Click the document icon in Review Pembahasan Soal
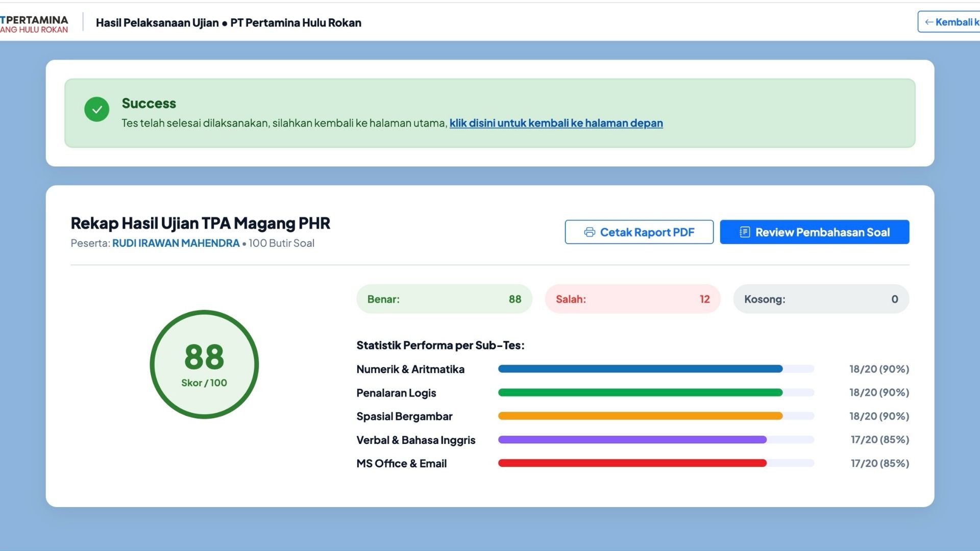 [x=745, y=232]
